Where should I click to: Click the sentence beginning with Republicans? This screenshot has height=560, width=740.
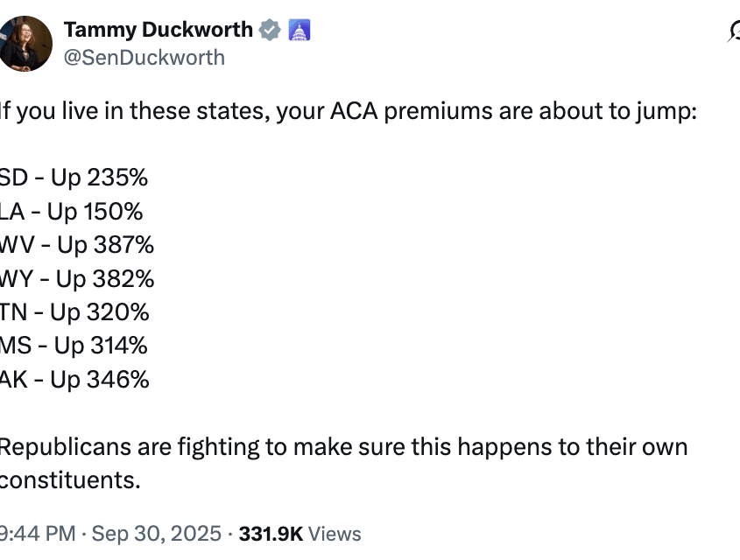[x=343, y=447]
